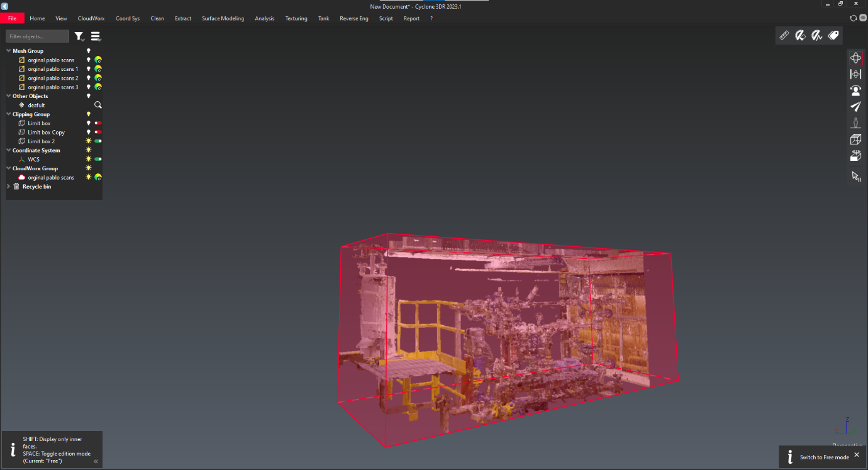Click the color representation icon for 'orginal pablo scans 3'
Screen dimensions: 868x470
(98, 87)
